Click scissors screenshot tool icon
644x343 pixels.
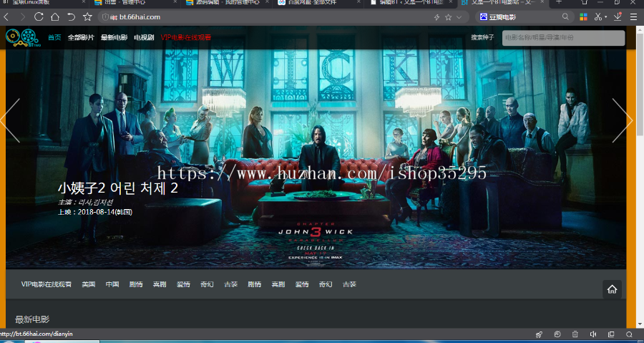[598, 17]
